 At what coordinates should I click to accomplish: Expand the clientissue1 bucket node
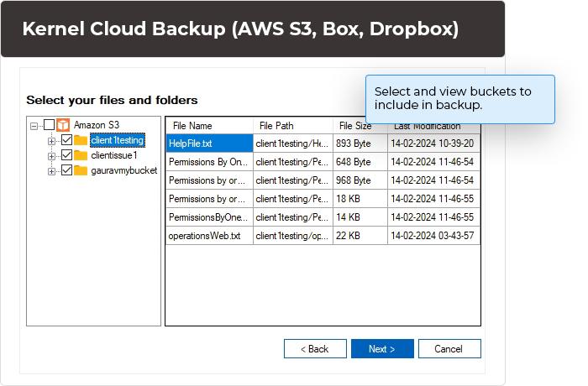[x=52, y=156]
